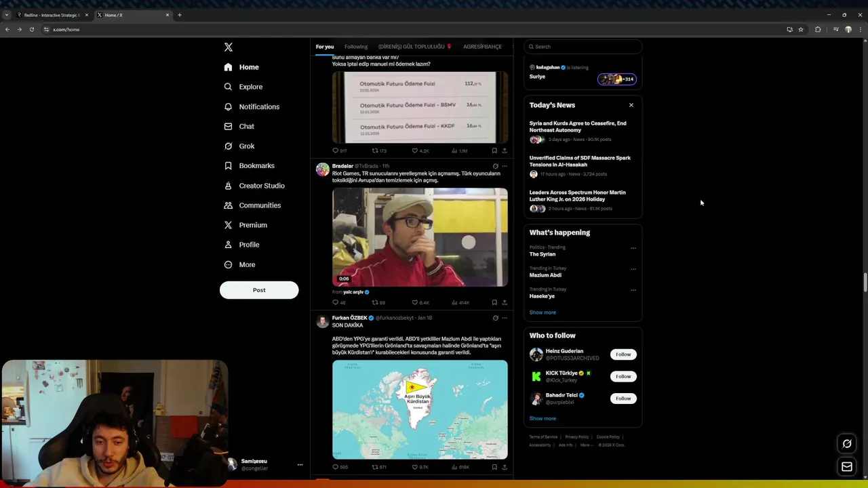Share Furkan ÖZBEK's post
868x488 pixels.
point(505,467)
